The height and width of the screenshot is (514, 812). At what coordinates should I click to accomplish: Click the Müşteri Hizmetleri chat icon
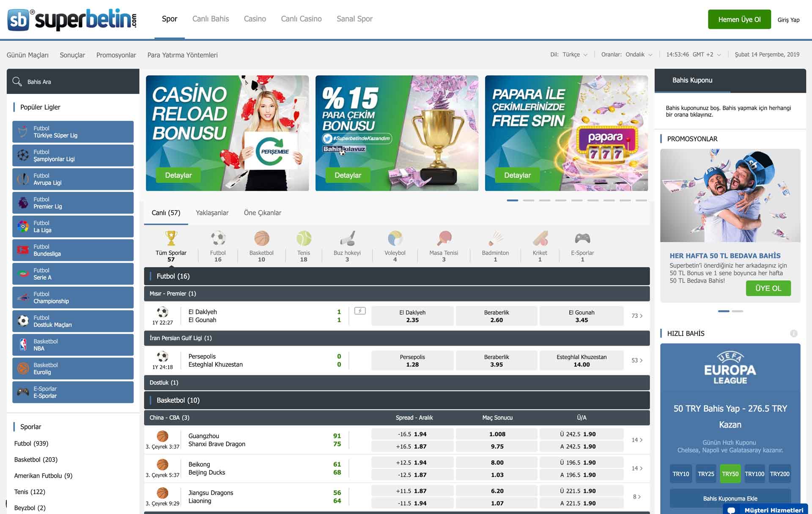point(731,510)
